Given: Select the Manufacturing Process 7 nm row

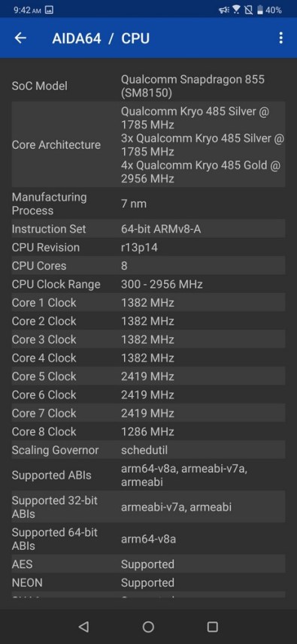Looking at the screenshot, I should point(148,204).
